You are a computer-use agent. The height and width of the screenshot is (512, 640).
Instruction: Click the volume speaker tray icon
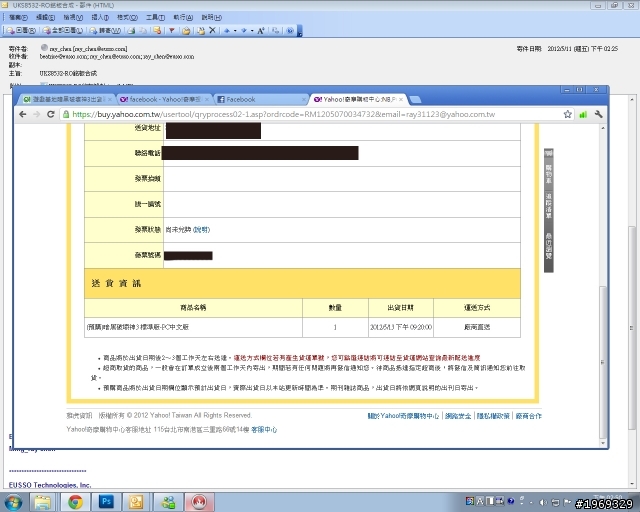[x=543, y=503]
